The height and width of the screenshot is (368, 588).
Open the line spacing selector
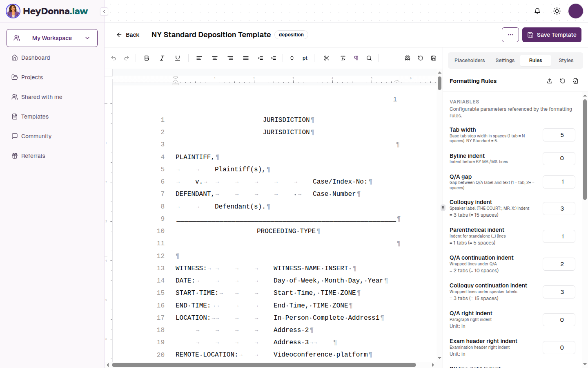(x=292, y=58)
